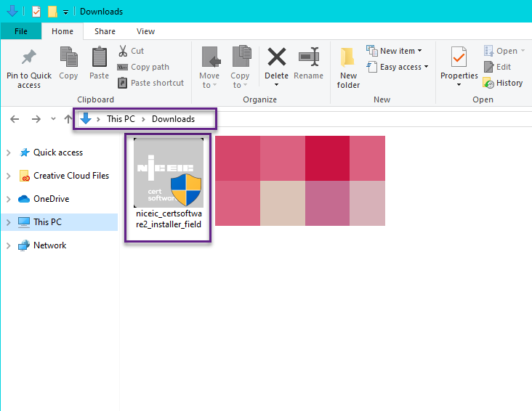Expand the Network tree node arrow
The height and width of the screenshot is (411, 532).
(x=8, y=245)
